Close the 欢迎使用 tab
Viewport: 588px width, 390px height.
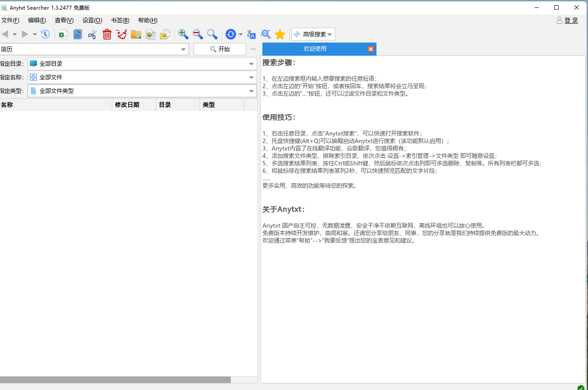tap(371, 49)
